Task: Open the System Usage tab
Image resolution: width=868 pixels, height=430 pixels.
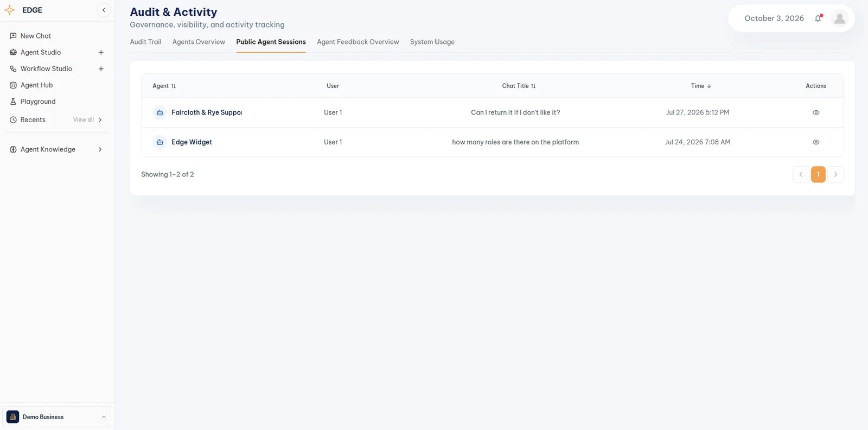Action: [432, 42]
